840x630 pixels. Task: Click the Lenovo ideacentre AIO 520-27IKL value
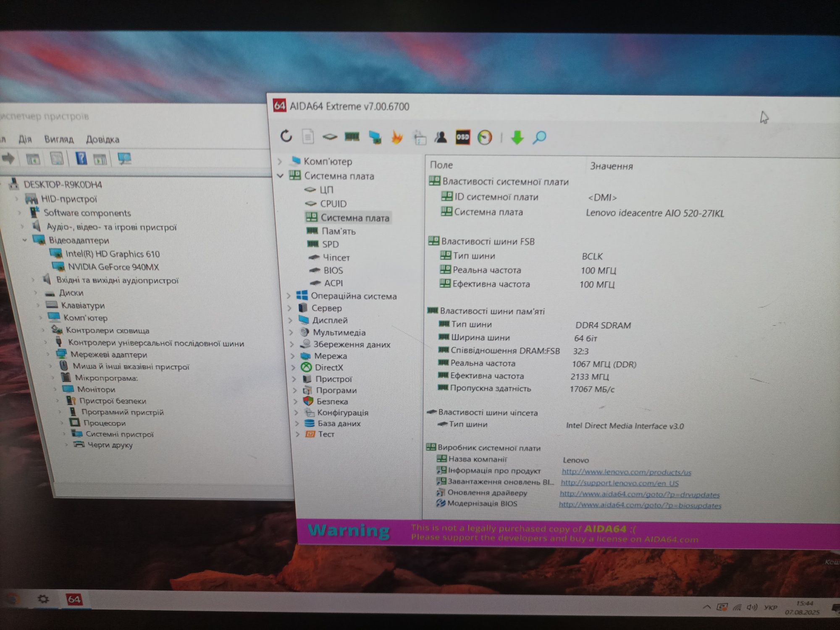click(x=655, y=213)
